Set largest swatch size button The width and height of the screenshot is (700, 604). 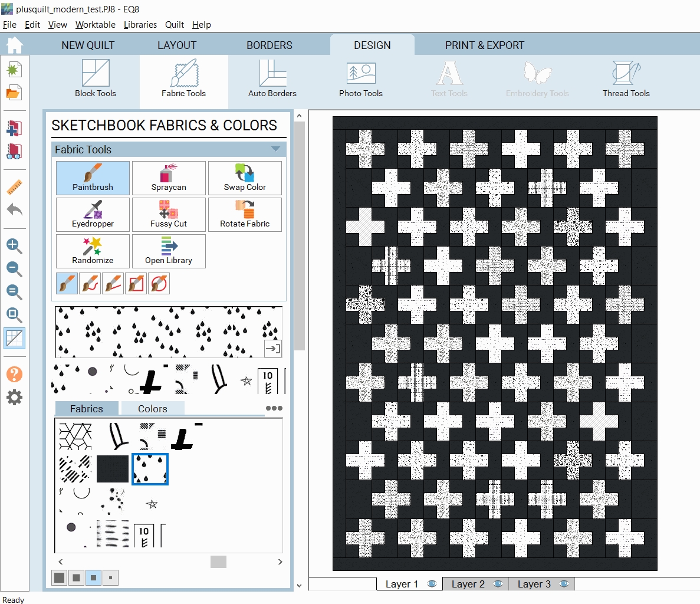coord(60,577)
